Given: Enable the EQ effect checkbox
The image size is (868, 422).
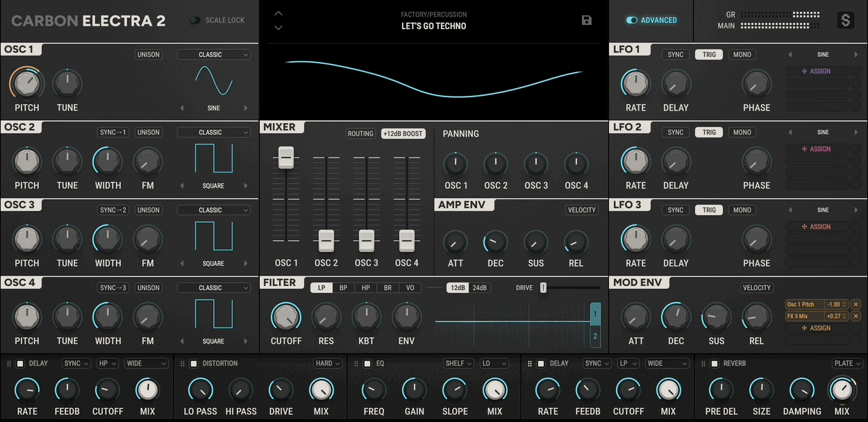Looking at the screenshot, I should point(367,364).
